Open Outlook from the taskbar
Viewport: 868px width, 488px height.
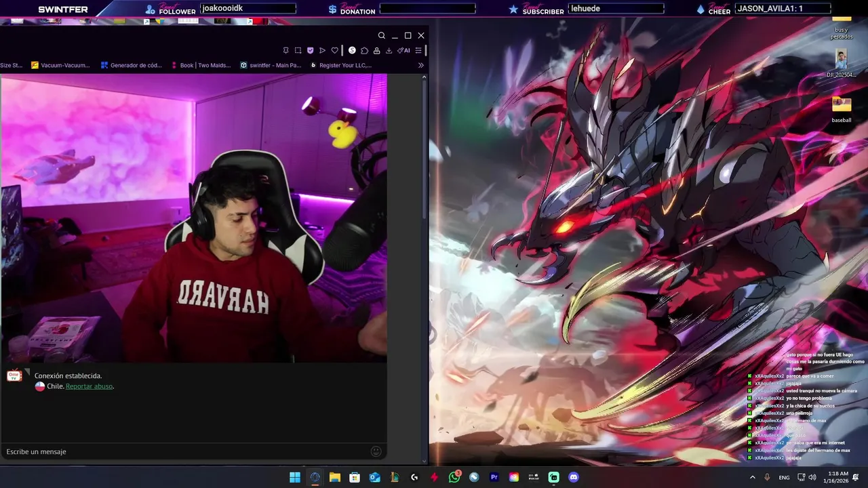click(374, 477)
